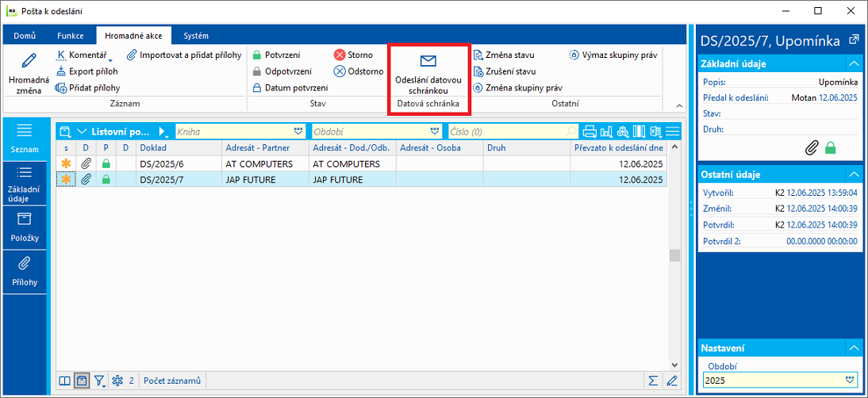The height and width of the screenshot is (398, 868).
Task: Open the Kniha dropdown filter
Action: click(299, 132)
